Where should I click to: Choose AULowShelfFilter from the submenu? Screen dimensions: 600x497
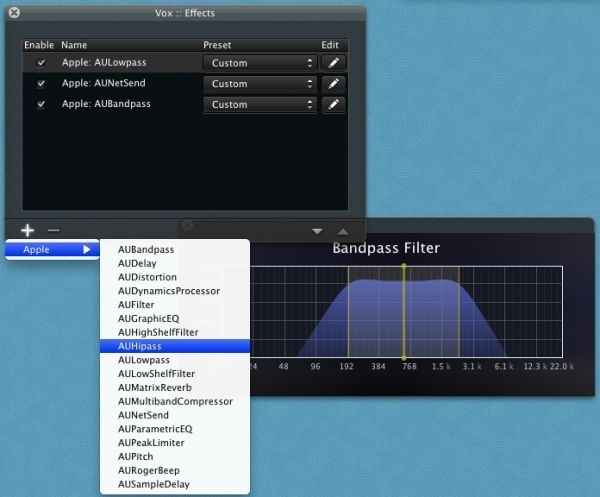pos(175,373)
